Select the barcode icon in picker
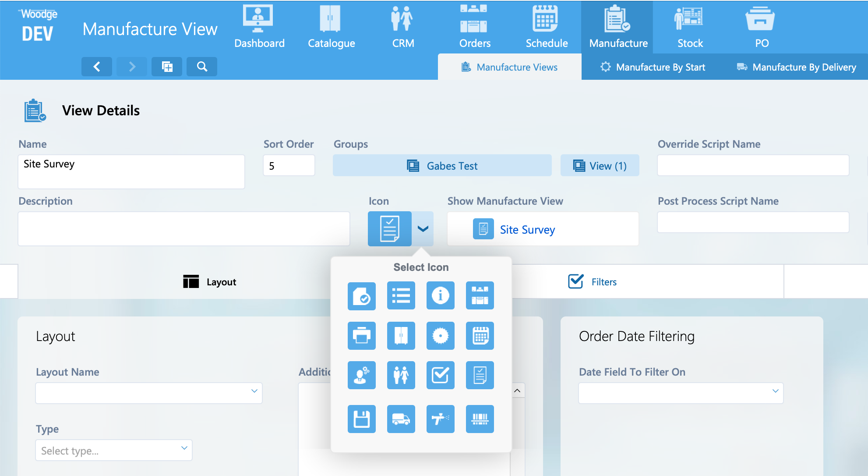Image resolution: width=868 pixels, height=476 pixels. 480,419
